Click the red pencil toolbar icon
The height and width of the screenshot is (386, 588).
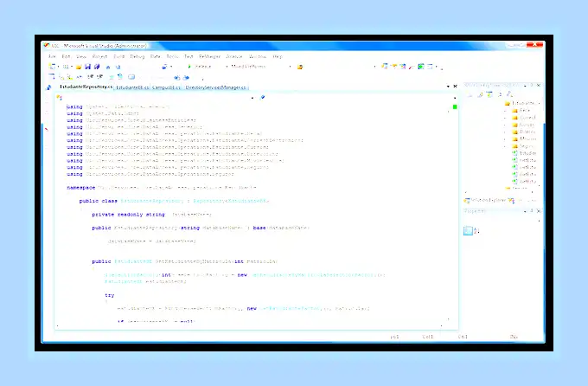[x=412, y=67]
